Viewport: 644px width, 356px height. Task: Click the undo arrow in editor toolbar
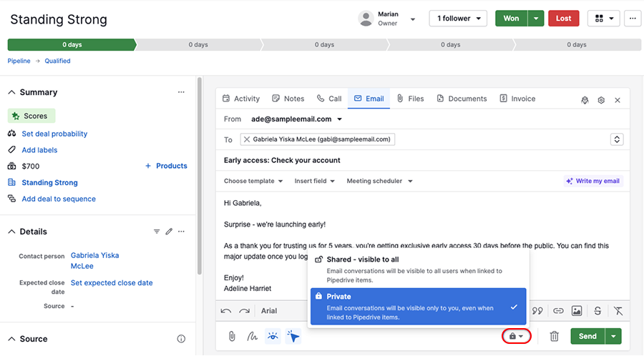coord(226,311)
